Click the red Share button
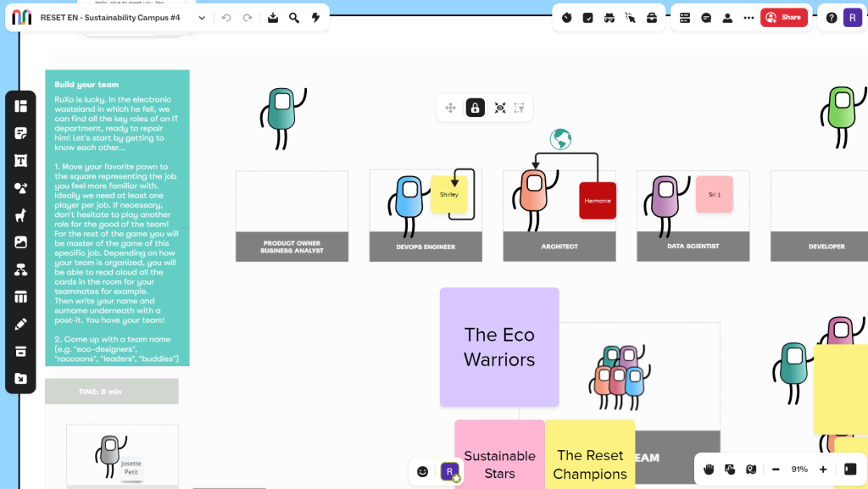Viewport: 868px width, 489px height. [784, 17]
